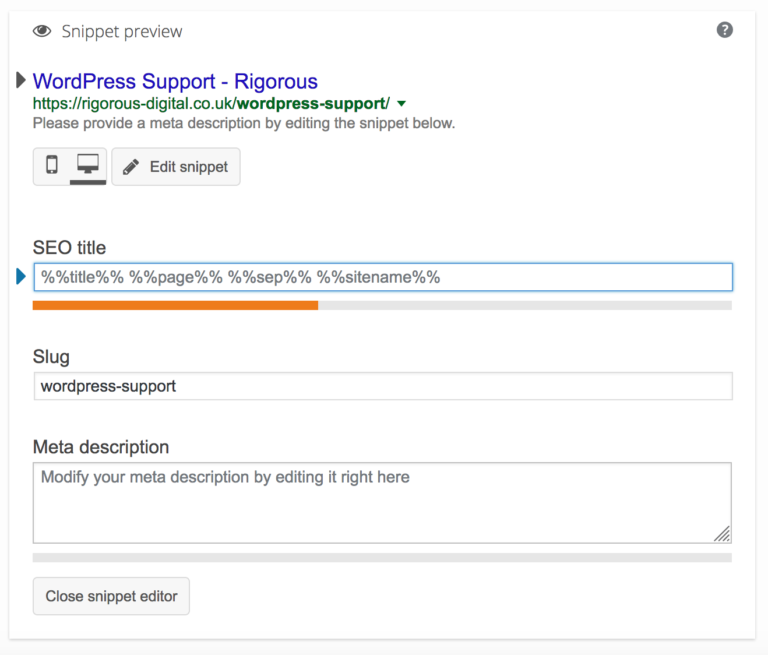Viewport: 768px width, 655px height.
Task: Click the pencil icon in Edit snippet
Action: tap(131, 167)
